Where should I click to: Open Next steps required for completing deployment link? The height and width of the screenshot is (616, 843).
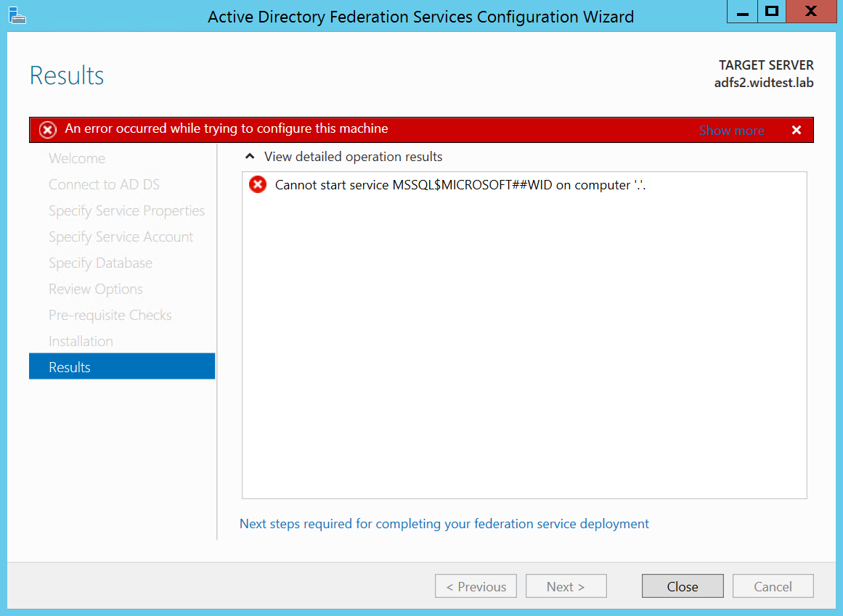pos(444,524)
